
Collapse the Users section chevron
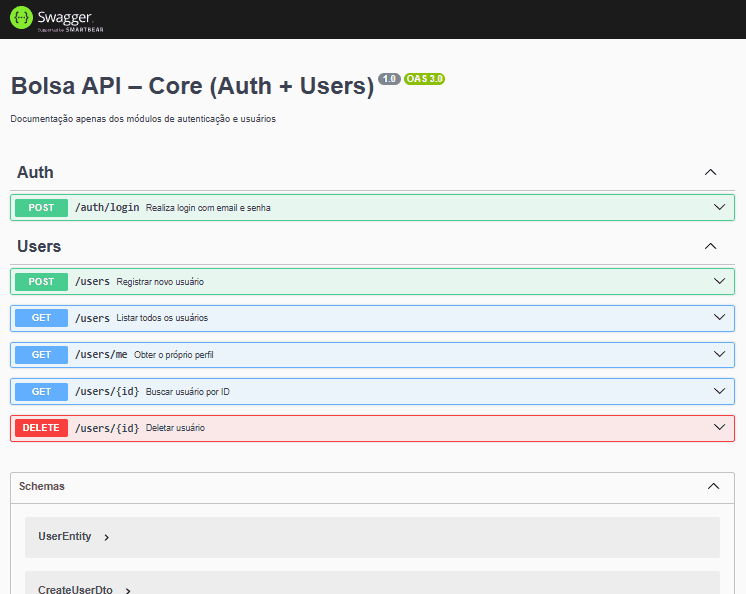(x=710, y=246)
